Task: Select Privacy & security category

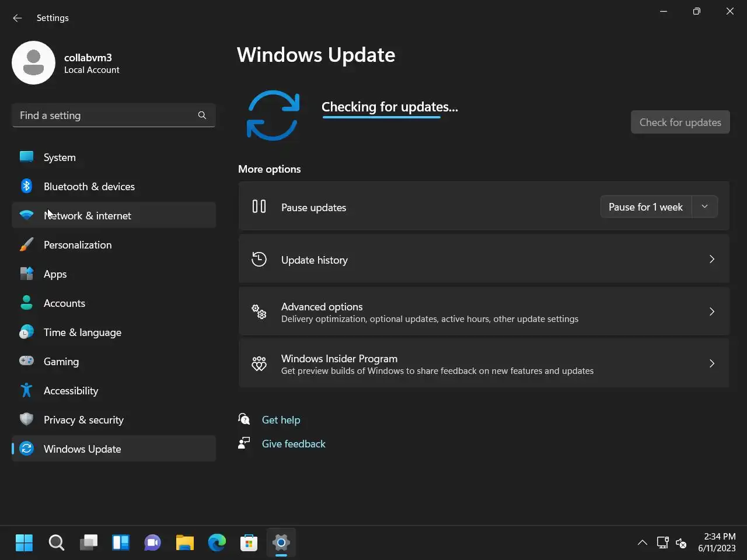Action: pyautogui.click(x=114, y=419)
